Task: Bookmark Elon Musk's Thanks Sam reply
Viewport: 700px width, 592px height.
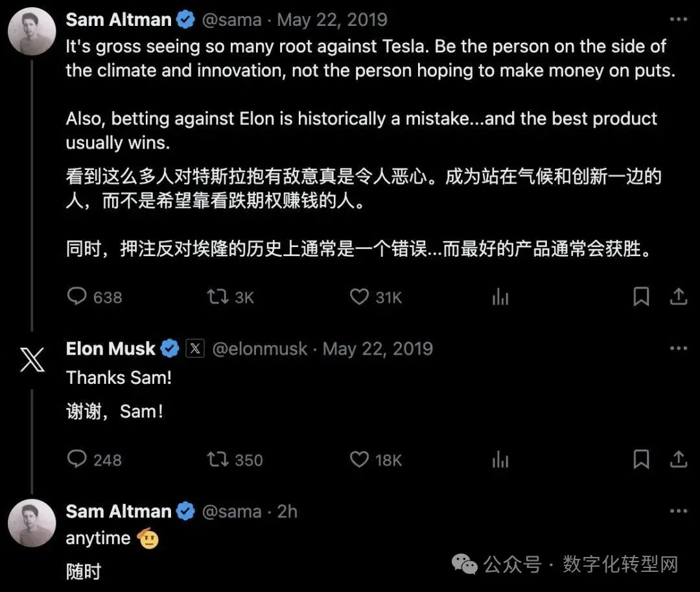Action: coord(641,460)
